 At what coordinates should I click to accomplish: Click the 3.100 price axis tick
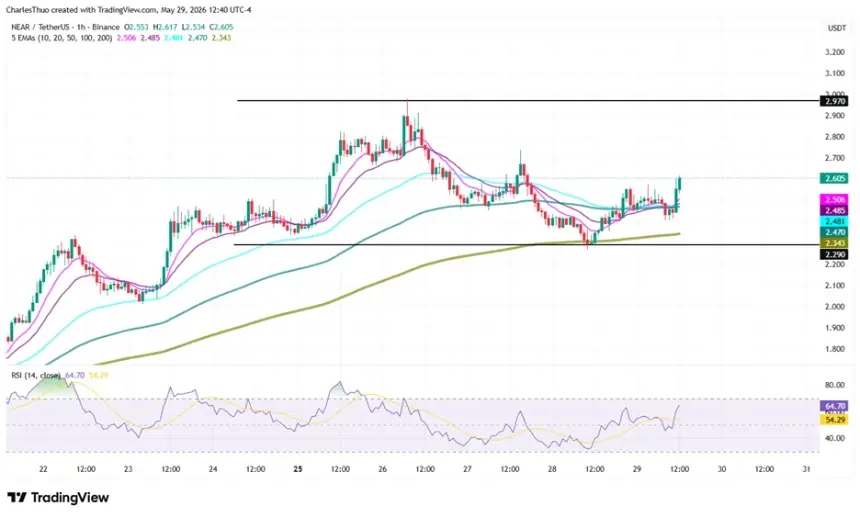[835, 73]
